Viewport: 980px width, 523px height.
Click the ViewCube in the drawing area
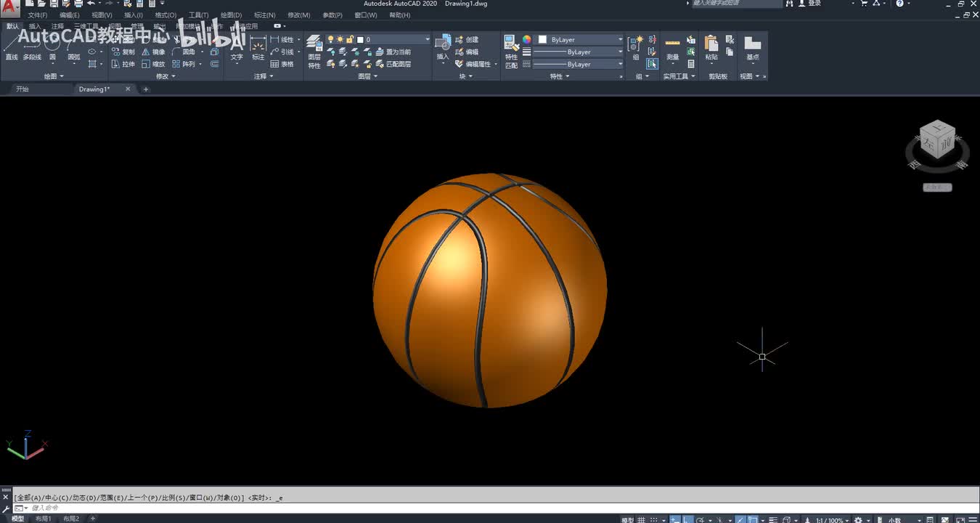pyautogui.click(x=937, y=139)
